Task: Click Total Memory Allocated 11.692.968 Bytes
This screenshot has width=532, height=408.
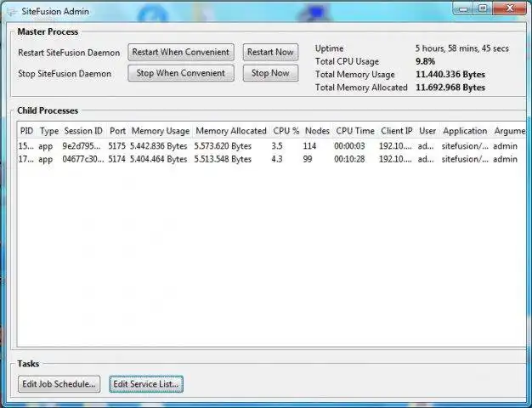Action: pos(450,88)
